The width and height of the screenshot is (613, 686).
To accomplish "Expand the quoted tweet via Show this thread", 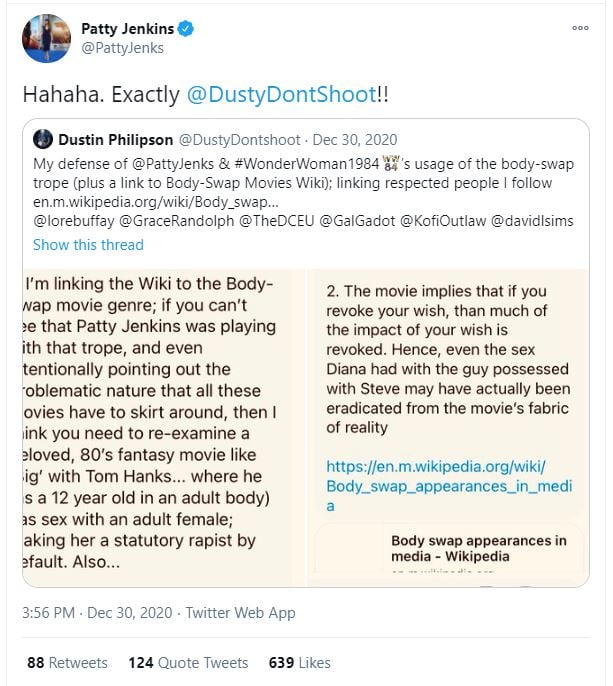I will pyautogui.click(x=88, y=245).
